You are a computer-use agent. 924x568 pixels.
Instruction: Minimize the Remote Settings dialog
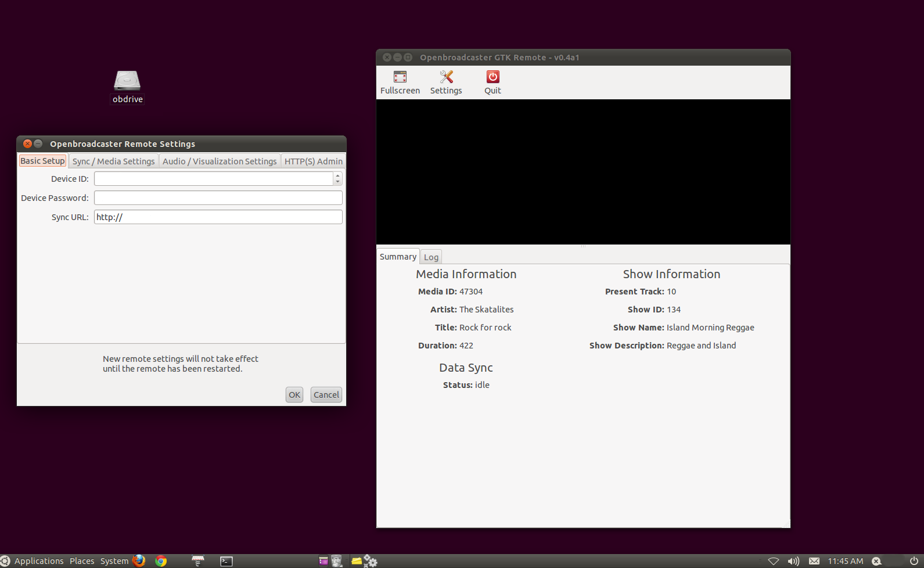pyautogui.click(x=38, y=143)
